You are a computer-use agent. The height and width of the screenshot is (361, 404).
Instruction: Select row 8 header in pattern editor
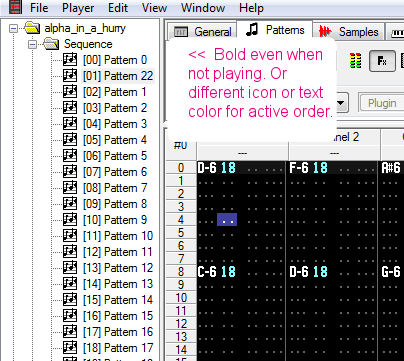click(181, 272)
